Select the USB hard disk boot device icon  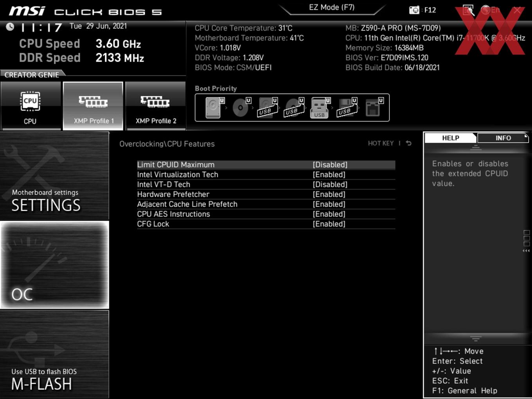(x=267, y=108)
